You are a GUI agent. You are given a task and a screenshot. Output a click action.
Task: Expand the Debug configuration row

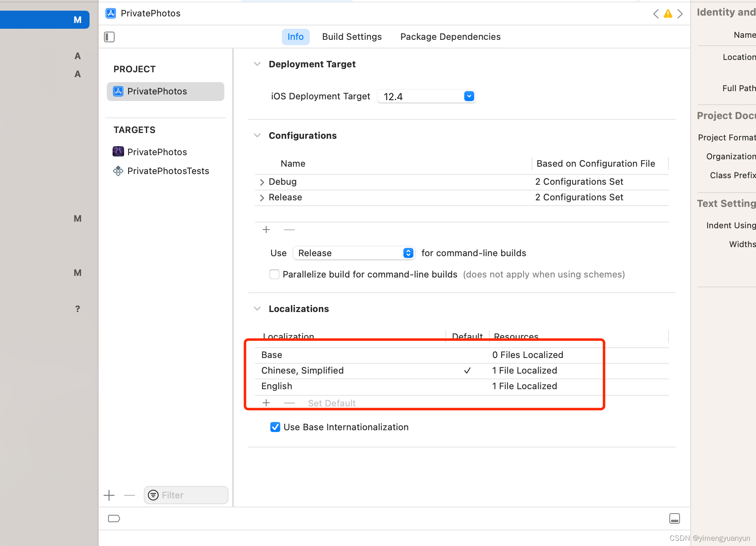(x=262, y=182)
